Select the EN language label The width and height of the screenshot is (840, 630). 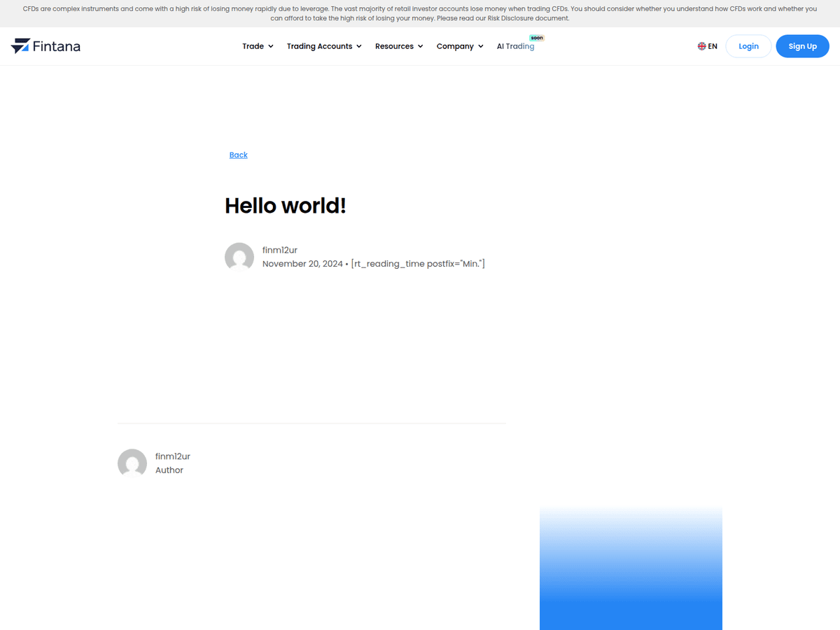click(x=713, y=46)
